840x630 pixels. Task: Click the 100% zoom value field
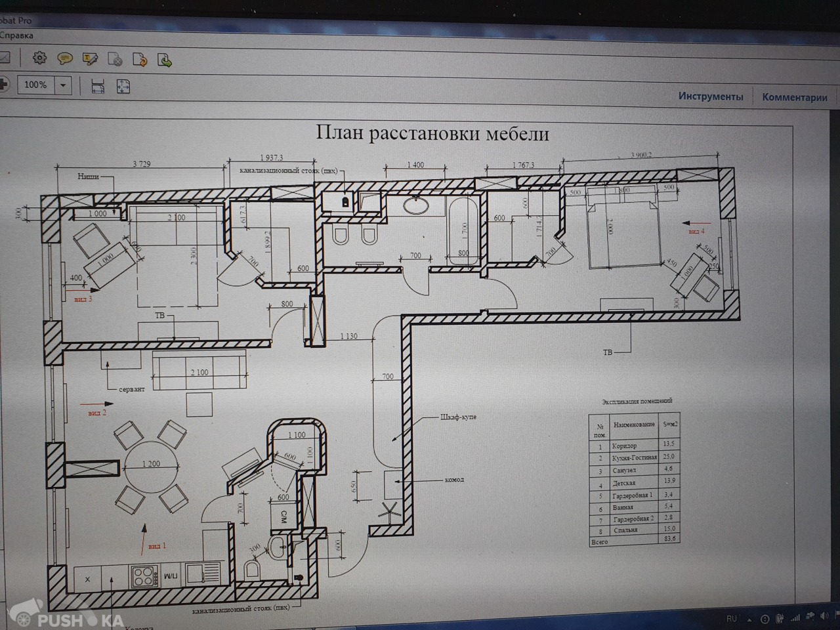(35, 85)
